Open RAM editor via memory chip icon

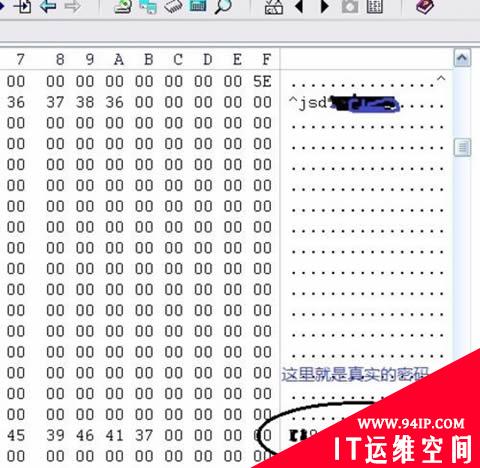tap(173, 6)
